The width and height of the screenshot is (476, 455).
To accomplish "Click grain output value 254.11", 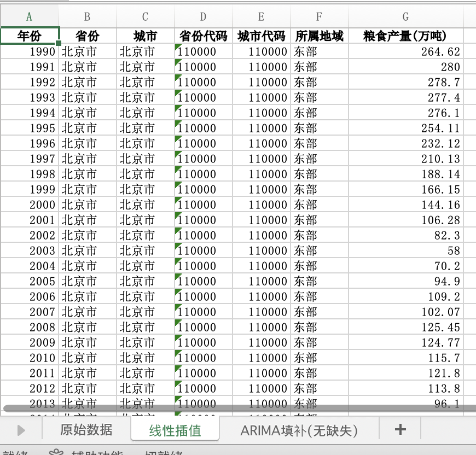I will [406, 128].
